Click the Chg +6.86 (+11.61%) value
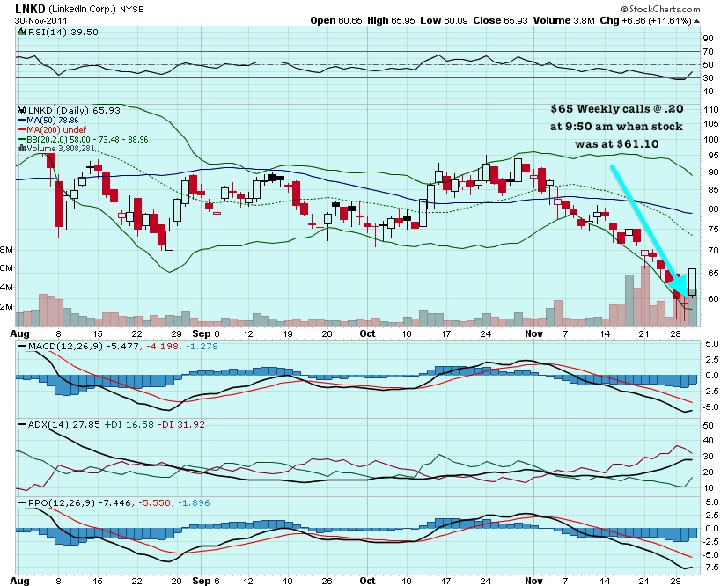This screenshot has width=728, height=586. pos(675,19)
